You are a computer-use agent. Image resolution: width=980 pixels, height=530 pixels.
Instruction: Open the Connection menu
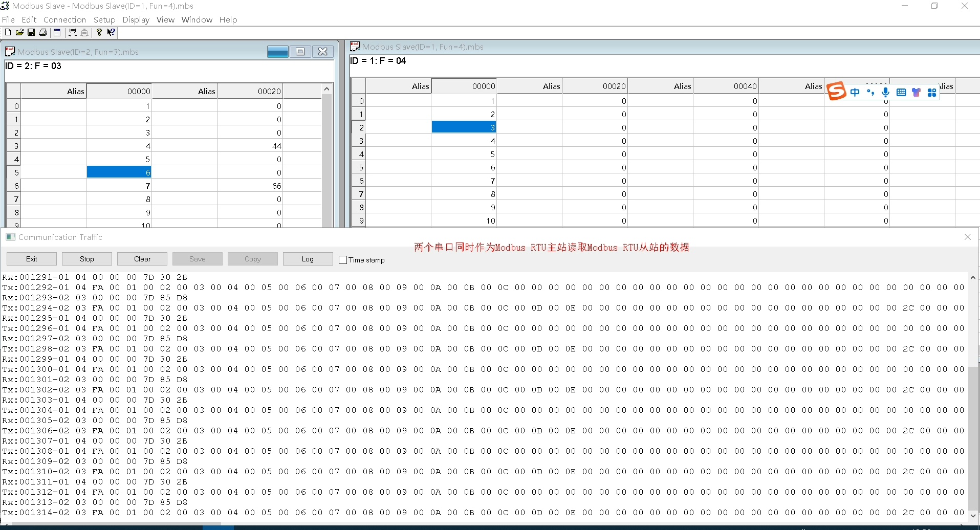[64, 19]
